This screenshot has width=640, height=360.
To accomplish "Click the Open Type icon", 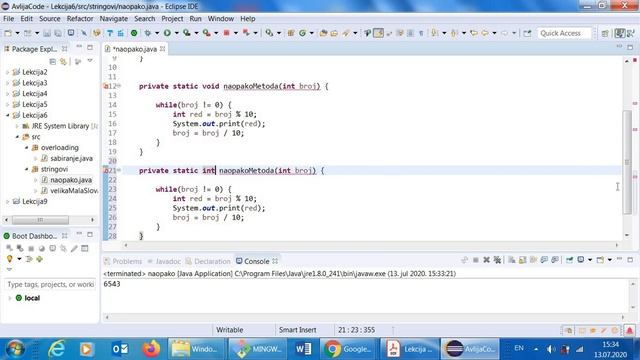I will click(x=323, y=33).
